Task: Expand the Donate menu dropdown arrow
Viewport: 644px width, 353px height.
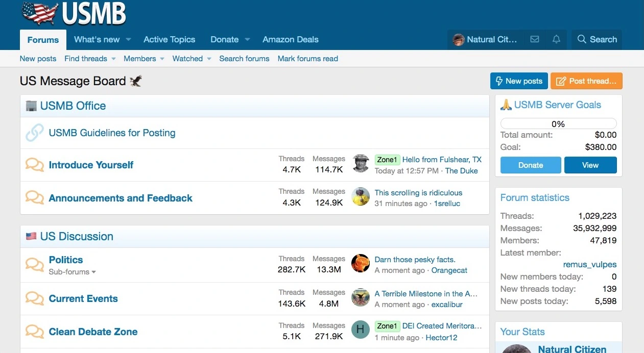Action: tap(247, 40)
